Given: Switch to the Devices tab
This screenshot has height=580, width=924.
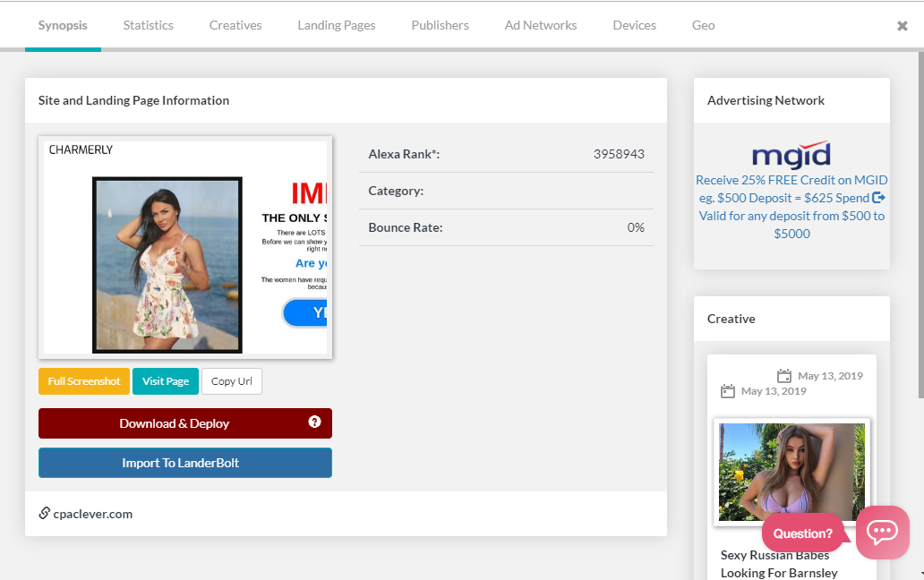Looking at the screenshot, I should (x=634, y=25).
